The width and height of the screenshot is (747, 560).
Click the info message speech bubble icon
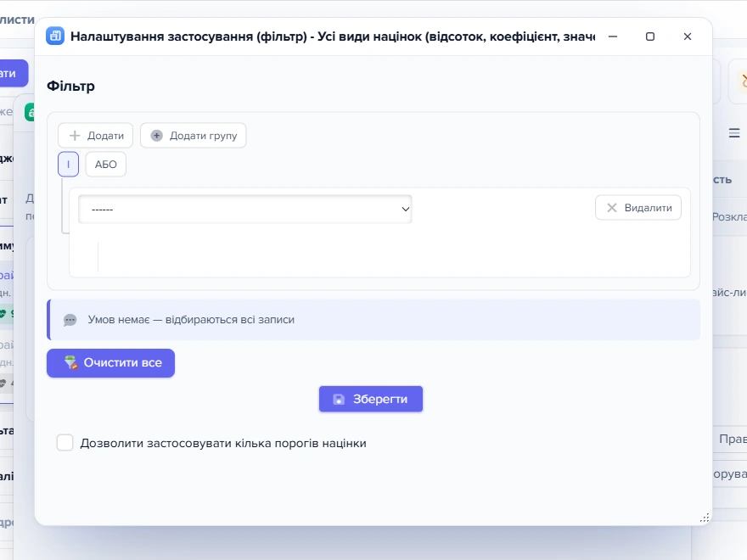[x=70, y=320]
